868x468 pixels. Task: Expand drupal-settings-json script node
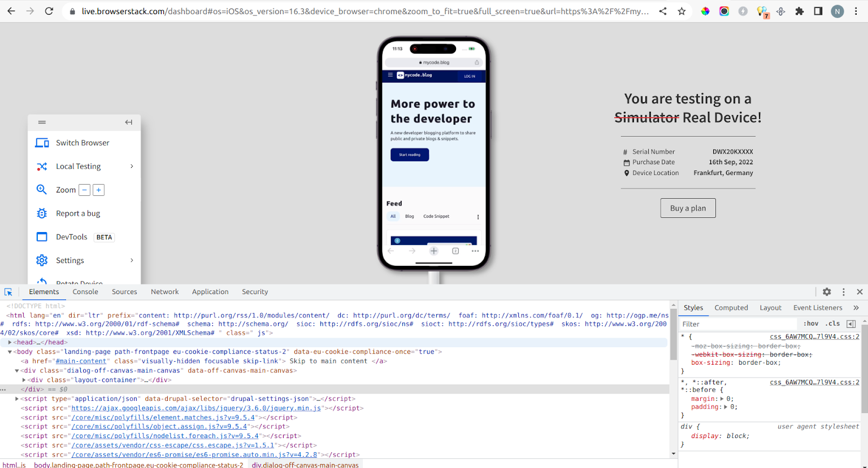point(17,399)
